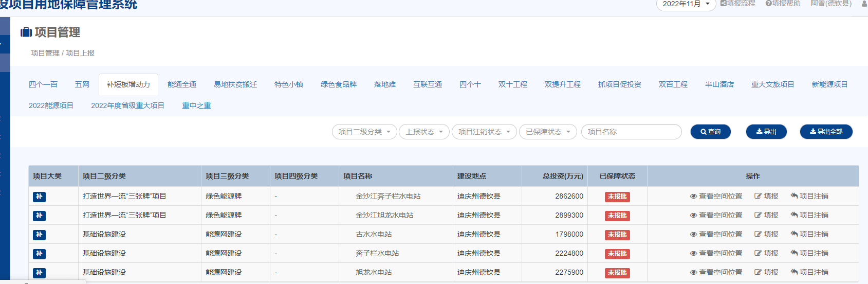Open the 2022年度省级重大项目 tab
868x284 pixels.
click(127, 105)
